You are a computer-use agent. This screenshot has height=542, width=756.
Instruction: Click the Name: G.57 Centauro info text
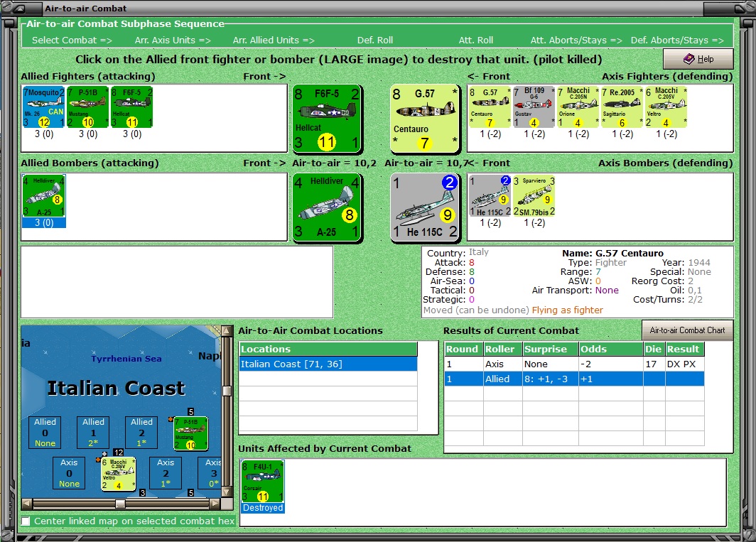pyautogui.click(x=612, y=253)
